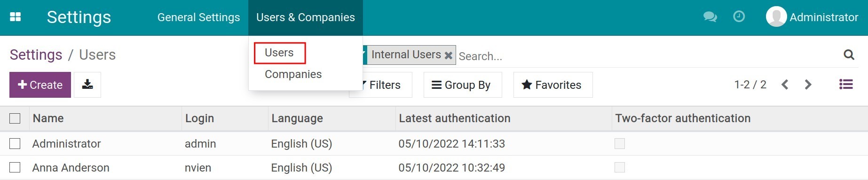Sort by the Name column header
The height and width of the screenshot is (180, 868).
pyautogui.click(x=105, y=118)
